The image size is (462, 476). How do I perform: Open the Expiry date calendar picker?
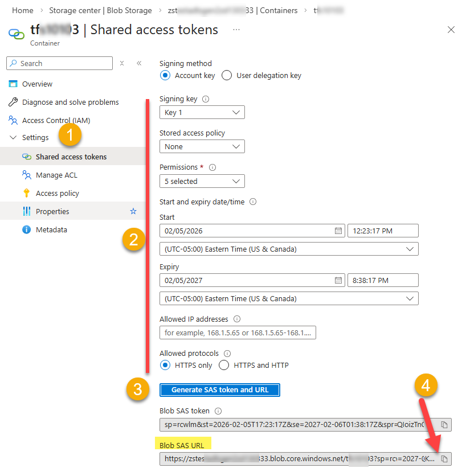coord(338,280)
